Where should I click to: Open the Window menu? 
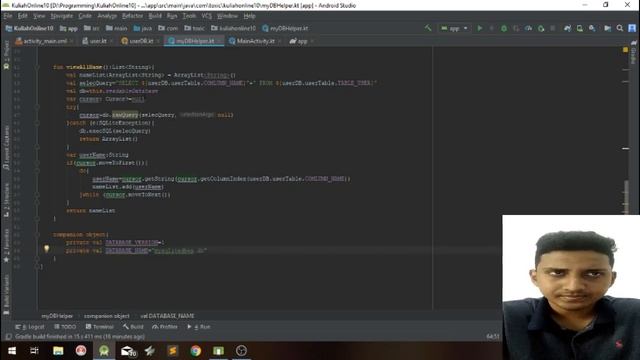pos(227,16)
